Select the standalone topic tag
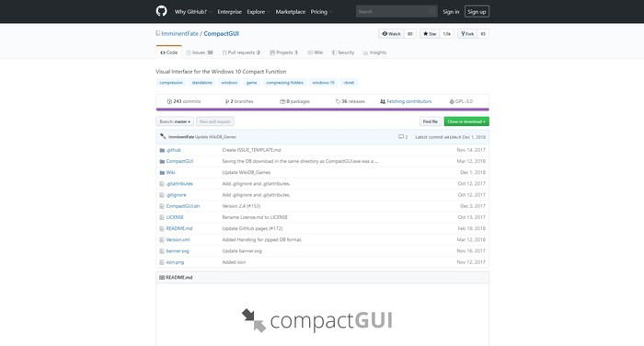Screen dimensions: 644x346 click(202, 83)
